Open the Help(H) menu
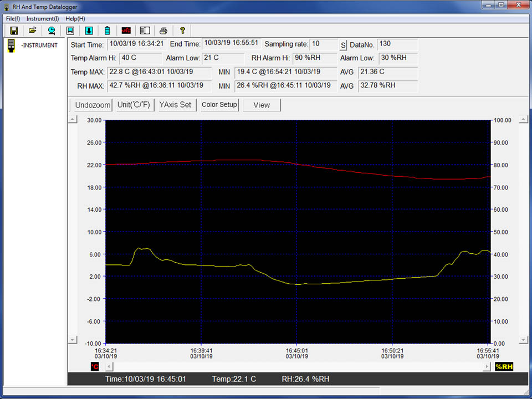Image resolution: width=532 pixels, height=399 pixels. tap(75, 19)
